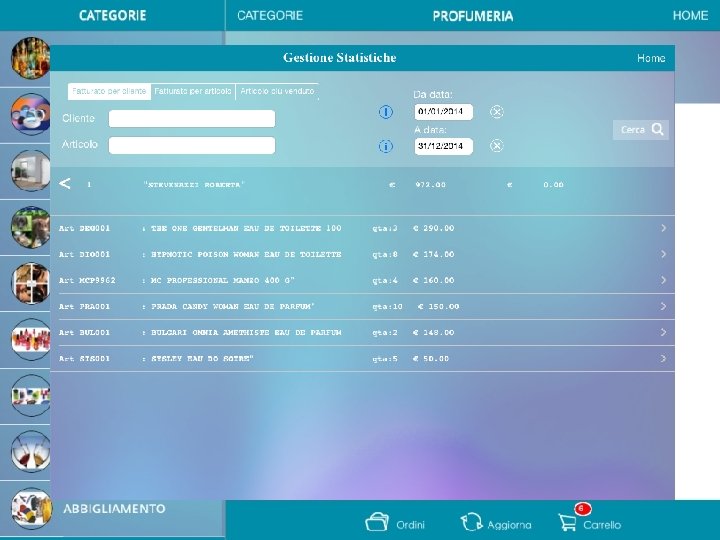
Task: Focus the Articolo input field
Action: point(192,146)
